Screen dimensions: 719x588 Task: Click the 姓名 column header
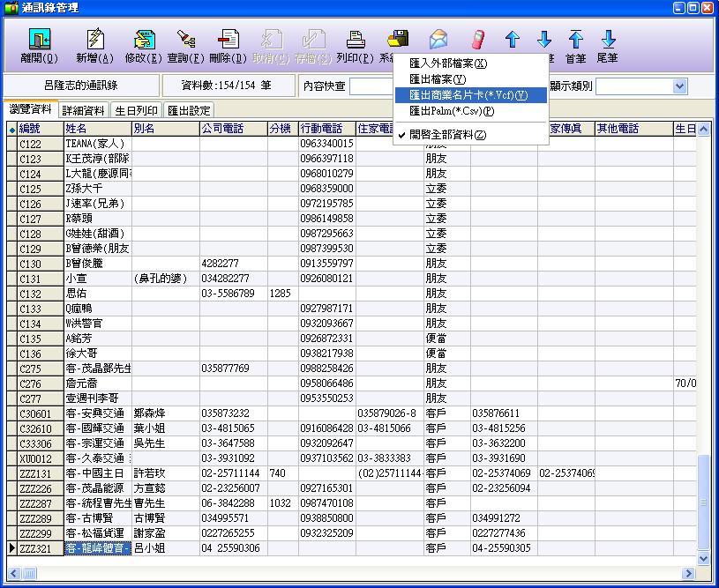pyautogui.click(x=97, y=129)
